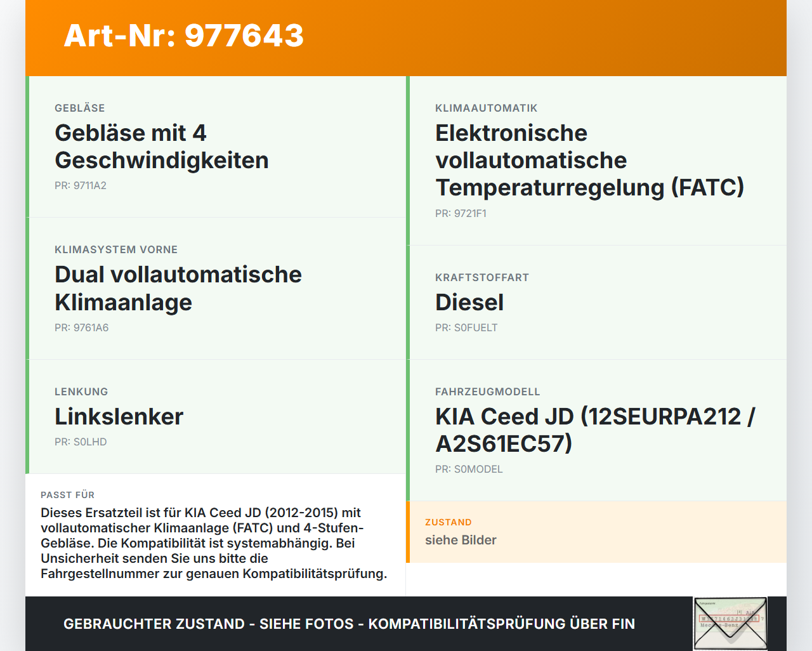This screenshot has height=651, width=812.
Task: Expand the S0MODEL PR code entry
Action: tap(469, 469)
